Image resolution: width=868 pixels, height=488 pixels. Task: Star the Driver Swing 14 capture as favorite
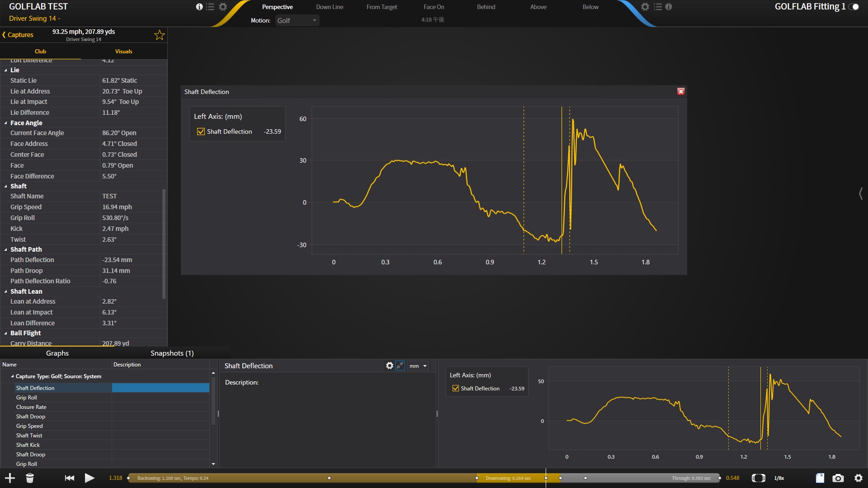(159, 35)
